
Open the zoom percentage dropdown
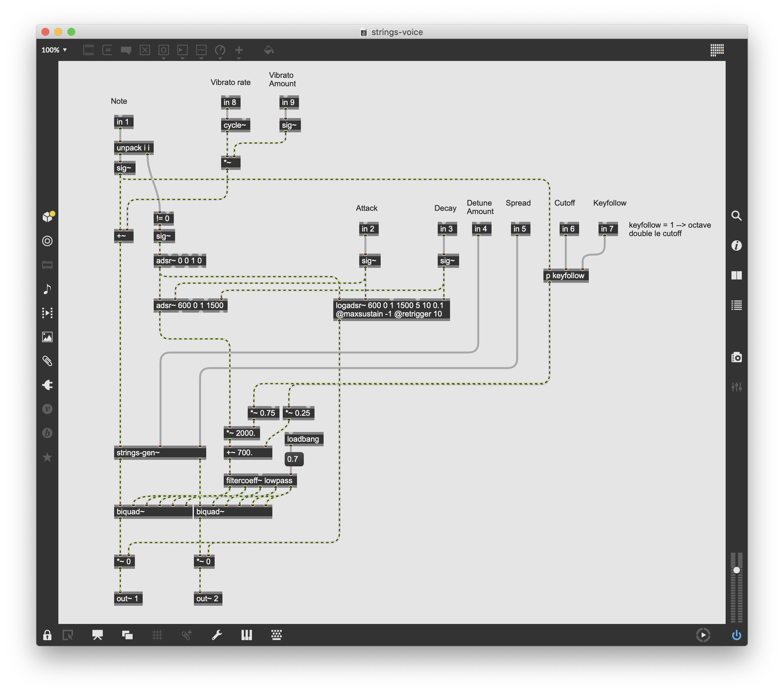click(54, 50)
